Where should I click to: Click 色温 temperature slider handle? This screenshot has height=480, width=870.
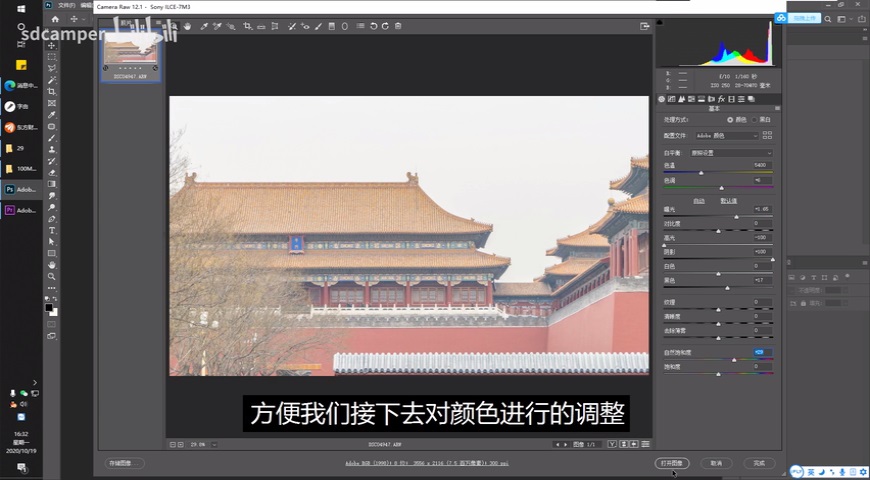click(701, 173)
